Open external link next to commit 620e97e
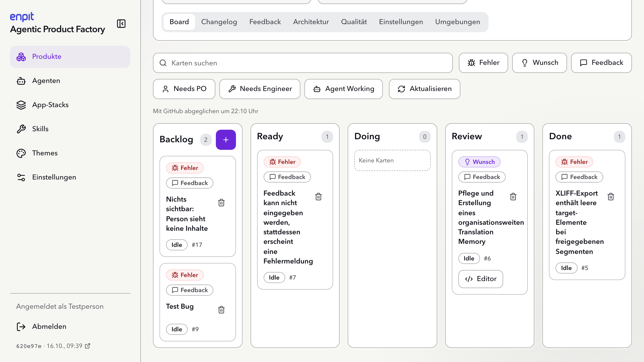This screenshot has width=644, height=362. pyautogui.click(x=88, y=346)
